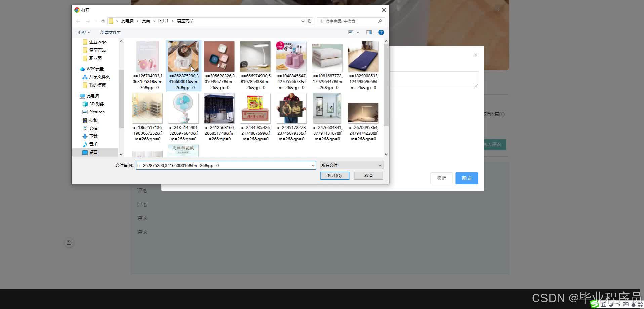Open 企业logo folder in sidebar
644x309 pixels.
94,42
